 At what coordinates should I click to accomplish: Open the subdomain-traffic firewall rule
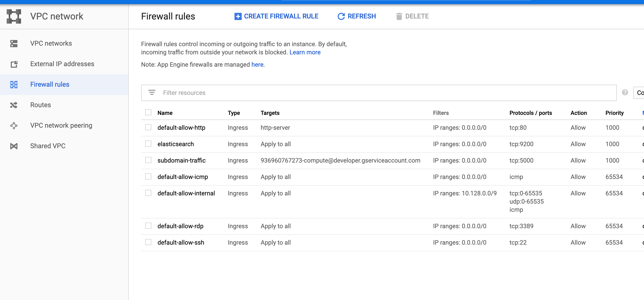pos(182,160)
